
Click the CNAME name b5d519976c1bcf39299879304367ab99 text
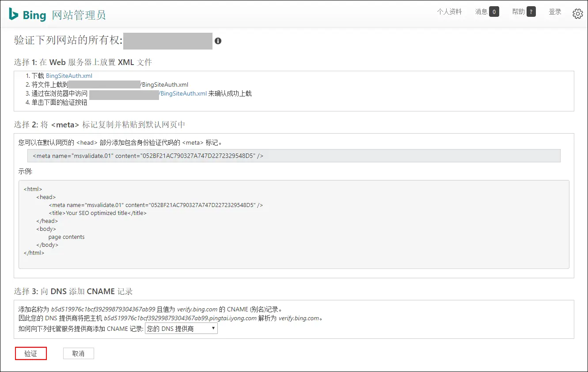pos(103,309)
